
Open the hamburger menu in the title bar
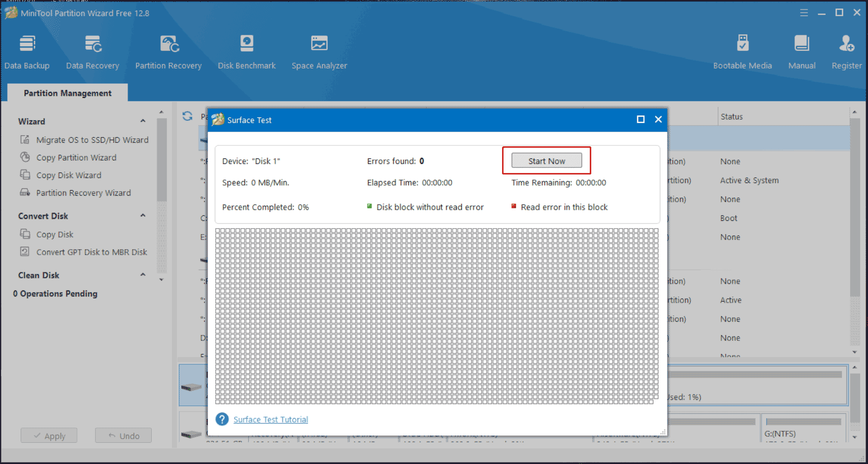[804, 13]
